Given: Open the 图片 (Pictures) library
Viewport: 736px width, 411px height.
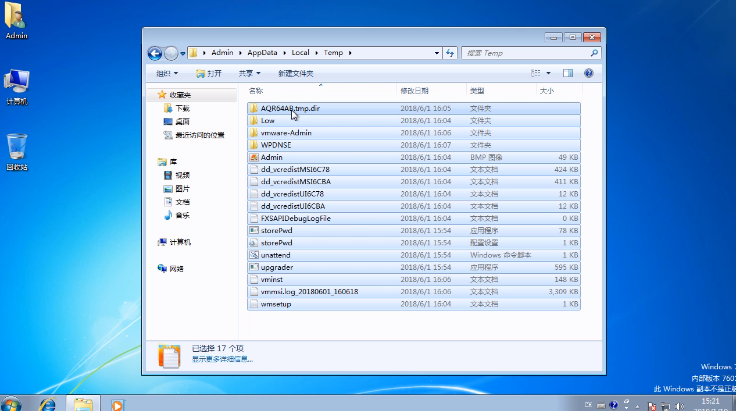Looking at the screenshot, I should pyautogui.click(x=176, y=189).
